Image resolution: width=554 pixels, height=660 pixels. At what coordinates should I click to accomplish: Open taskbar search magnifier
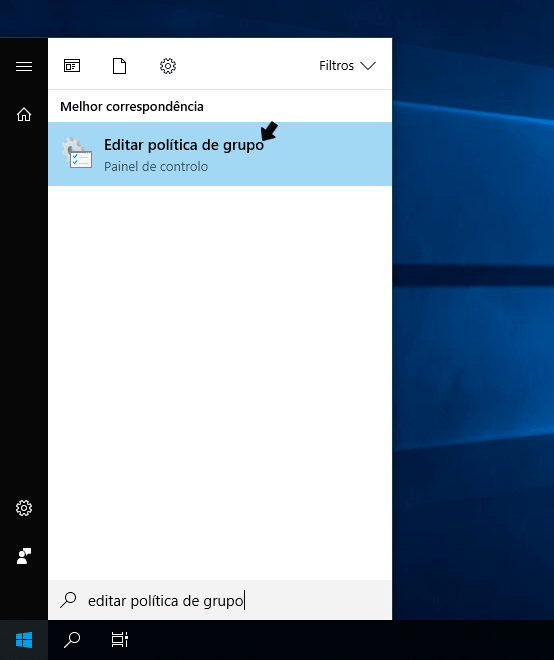tap(72, 640)
